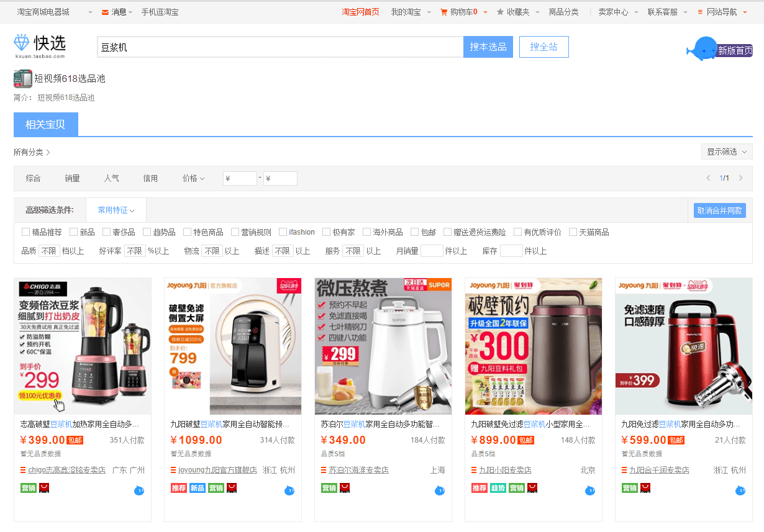Open the 我的淘宝 dropdown menu
Image resolution: width=764 pixels, height=532 pixels.
(x=411, y=12)
